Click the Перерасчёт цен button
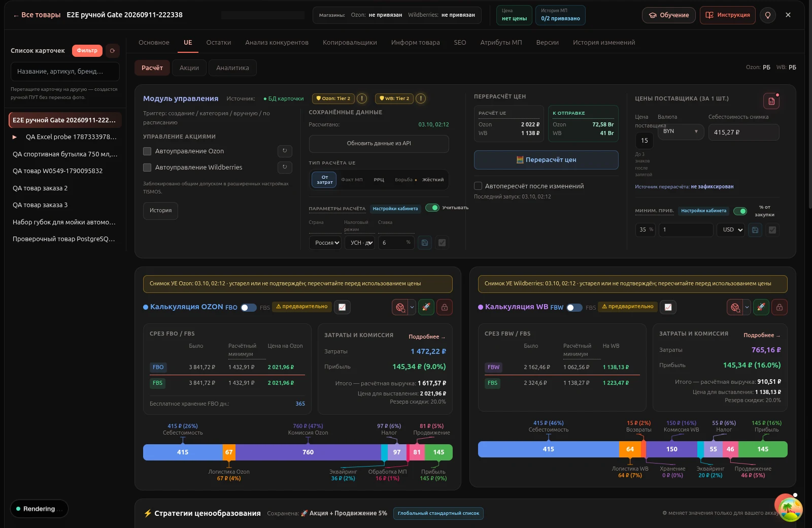The width and height of the screenshot is (812, 528). (x=546, y=160)
